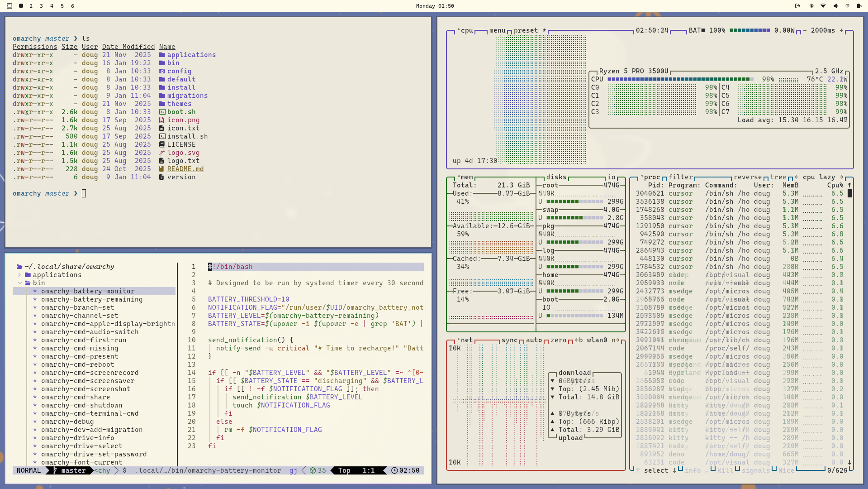
Task: Click the themes folder icon in ls output
Action: click(x=162, y=104)
